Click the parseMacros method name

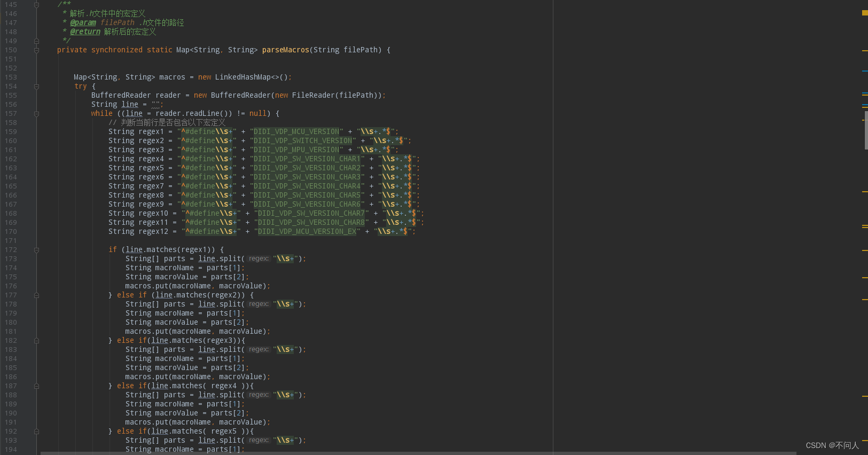[285, 50]
